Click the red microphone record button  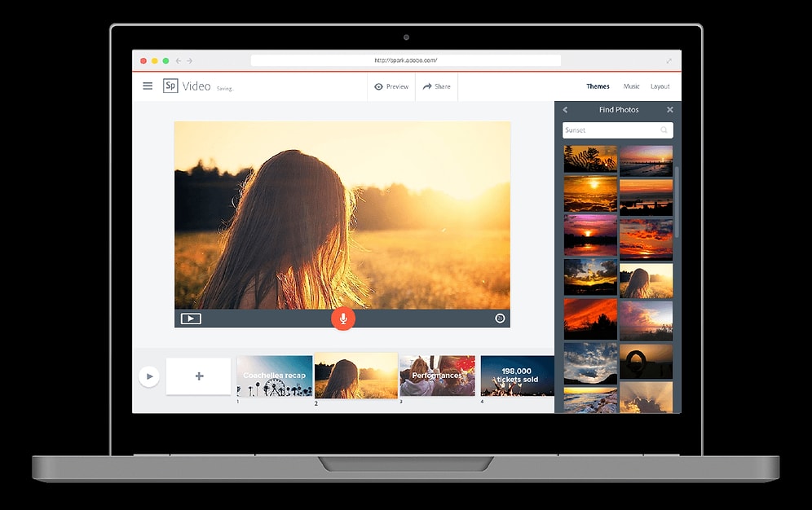click(343, 319)
